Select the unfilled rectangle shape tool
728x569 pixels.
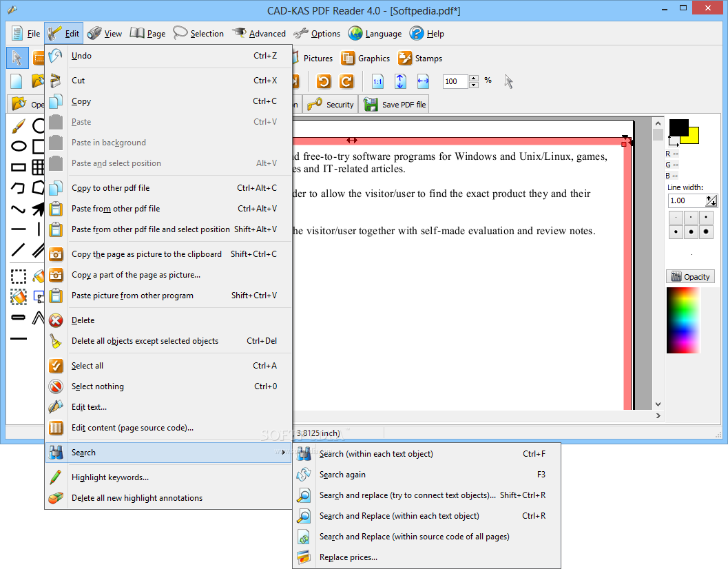click(19, 167)
